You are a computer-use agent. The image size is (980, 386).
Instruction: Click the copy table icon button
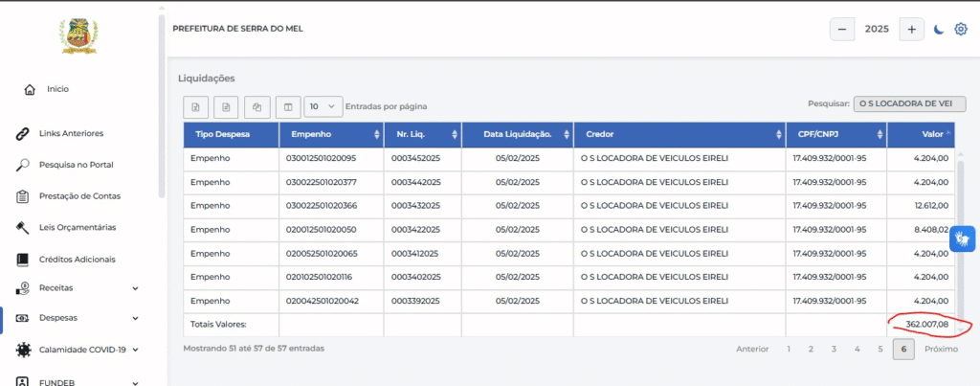coord(256,107)
